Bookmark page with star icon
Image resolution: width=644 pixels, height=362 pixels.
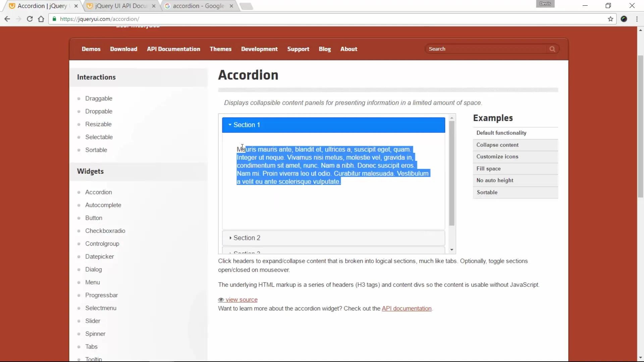click(610, 19)
